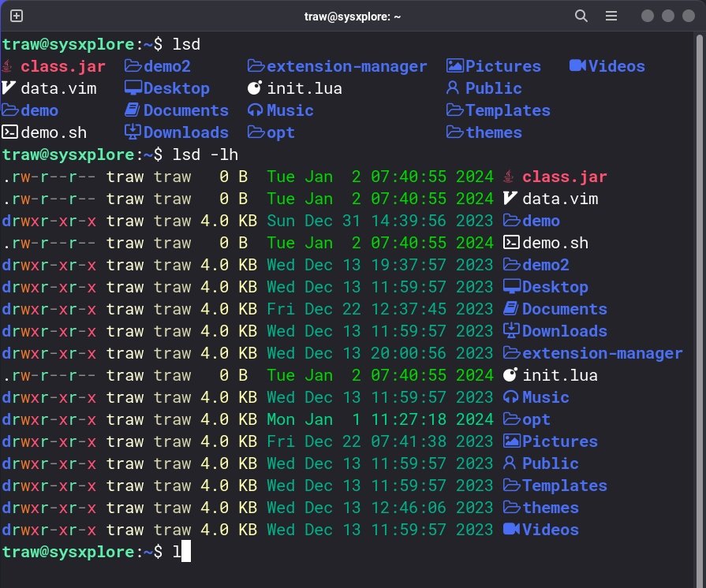Click the monitor icon in Desktop long-listing row
This screenshot has height=588, width=706.
511,287
